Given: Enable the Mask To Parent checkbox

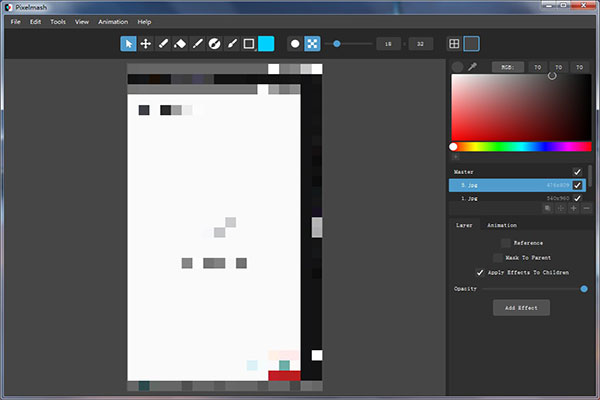Looking at the screenshot, I should point(497,258).
